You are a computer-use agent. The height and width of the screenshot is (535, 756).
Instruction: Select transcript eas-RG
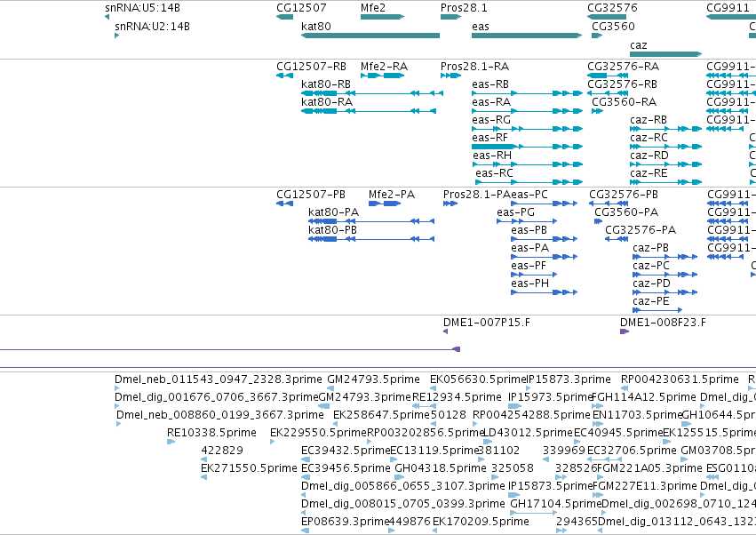491,120
